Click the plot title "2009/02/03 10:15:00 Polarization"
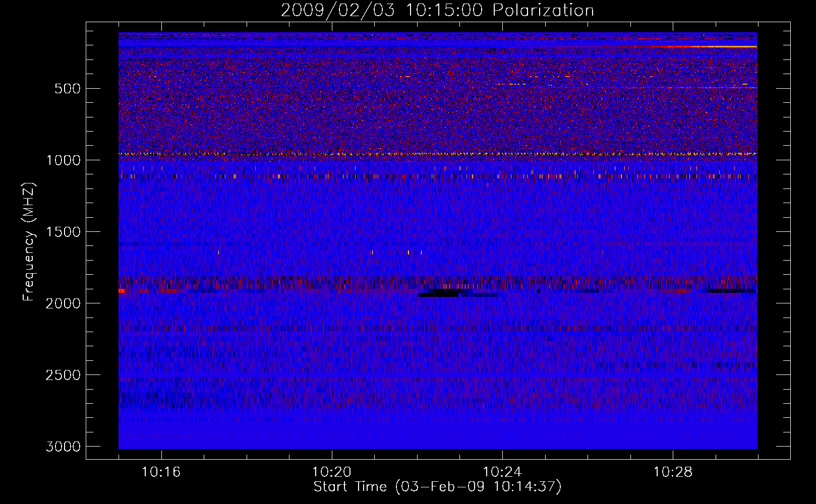Image resolution: width=816 pixels, height=504 pixels. pyautogui.click(x=437, y=11)
